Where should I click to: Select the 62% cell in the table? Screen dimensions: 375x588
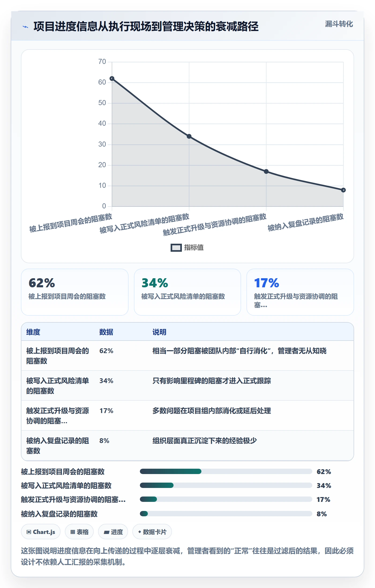pos(106,351)
